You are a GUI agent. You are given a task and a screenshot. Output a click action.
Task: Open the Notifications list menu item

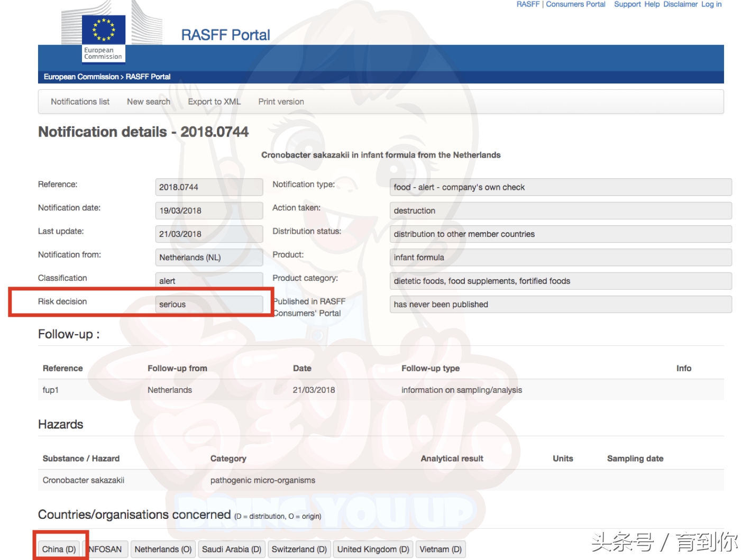pyautogui.click(x=80, y=102)
